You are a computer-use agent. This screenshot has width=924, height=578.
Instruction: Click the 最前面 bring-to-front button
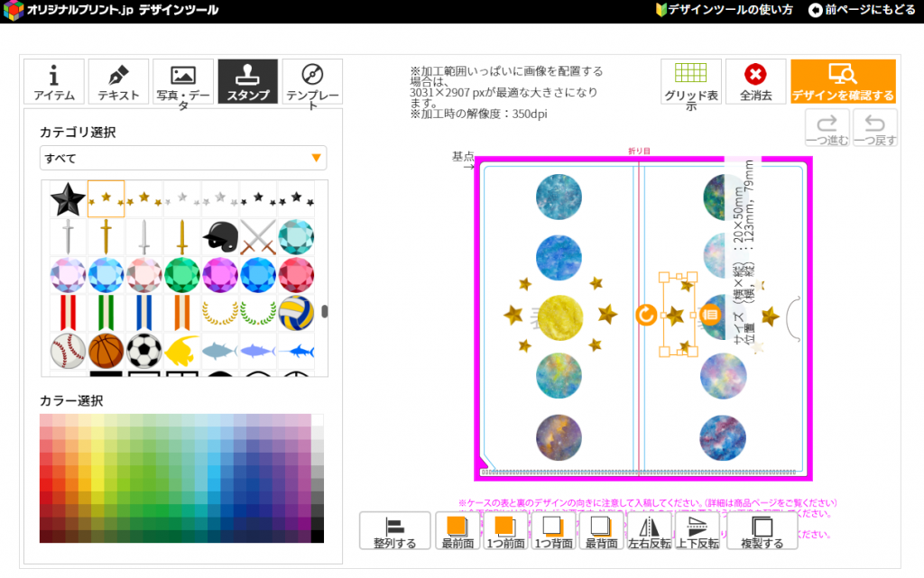click(x=457, y=531)
